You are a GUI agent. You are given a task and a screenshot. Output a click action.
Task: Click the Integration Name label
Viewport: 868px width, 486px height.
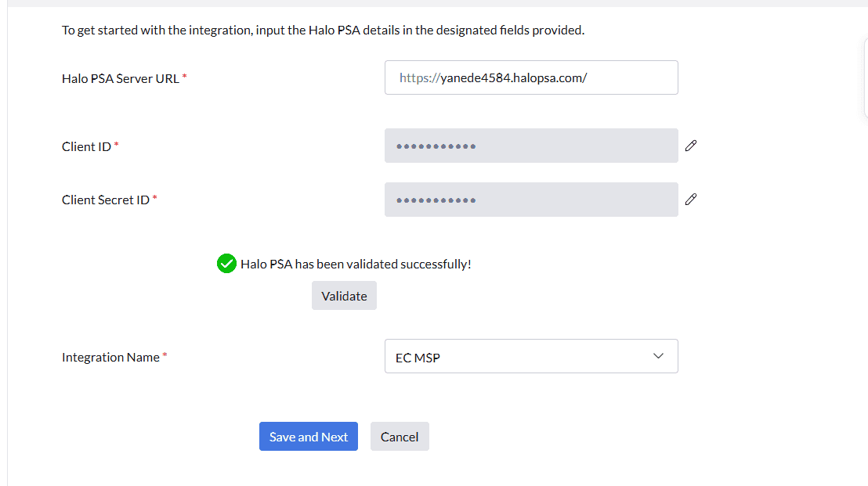110,357
